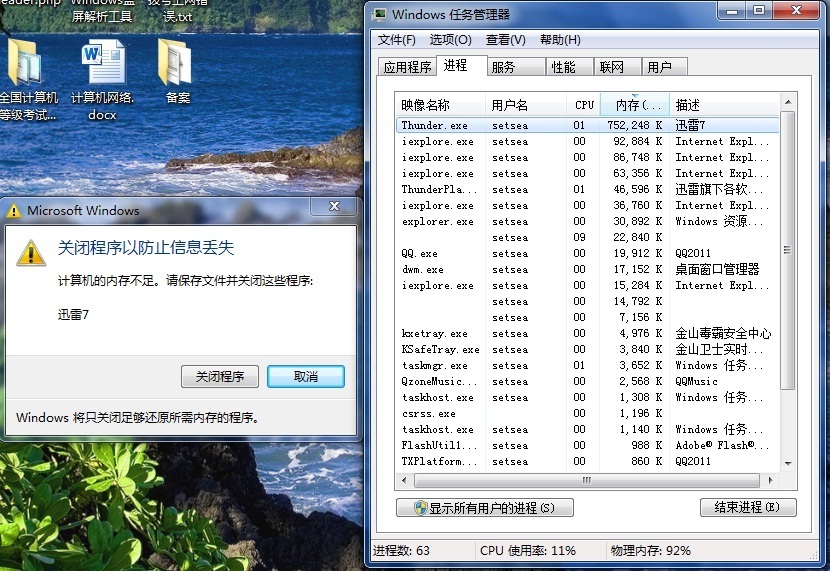
Task: Open the 文件(F) menu
Action: pos(396,40)
